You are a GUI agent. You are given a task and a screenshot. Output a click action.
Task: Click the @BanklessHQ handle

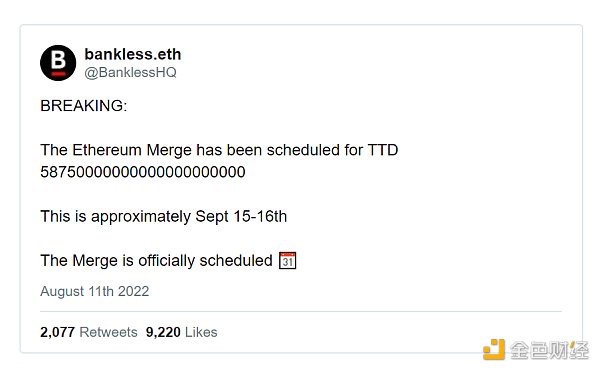130,72
